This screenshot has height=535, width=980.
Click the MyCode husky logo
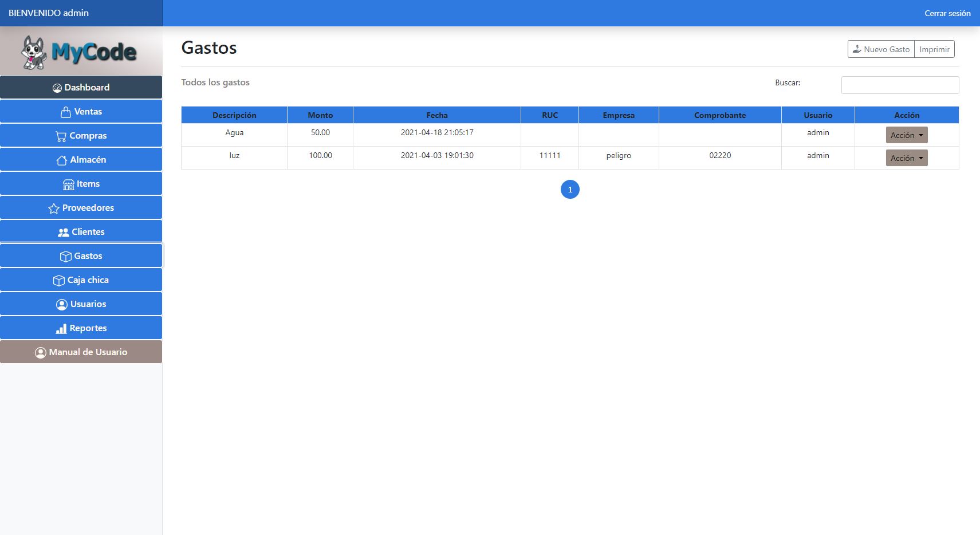(80, 52)
